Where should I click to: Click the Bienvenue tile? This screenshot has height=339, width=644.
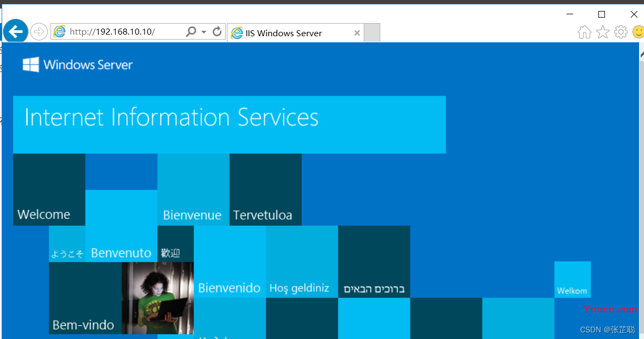(193, 190)
